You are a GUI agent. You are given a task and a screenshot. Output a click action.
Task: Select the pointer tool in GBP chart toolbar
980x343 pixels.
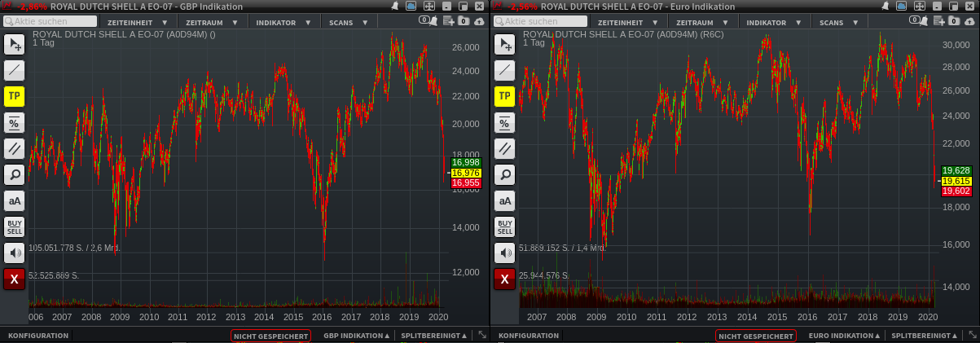point(14,44)
